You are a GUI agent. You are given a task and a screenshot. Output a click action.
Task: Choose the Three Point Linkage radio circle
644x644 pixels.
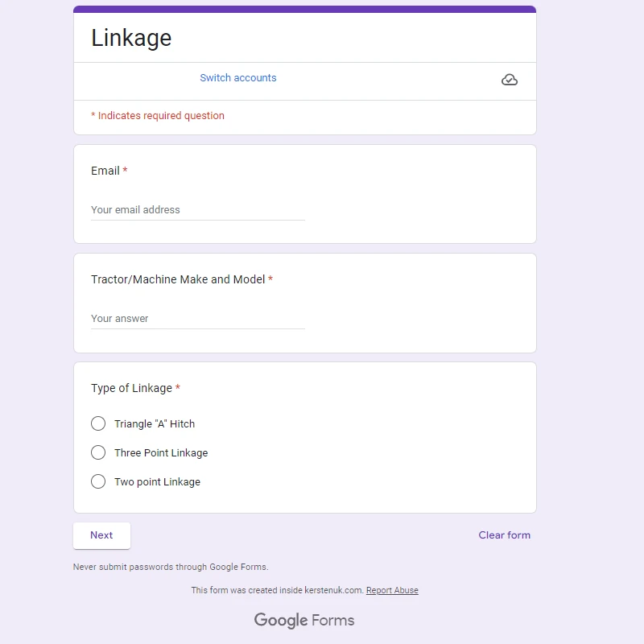click(x=98, y=452)
